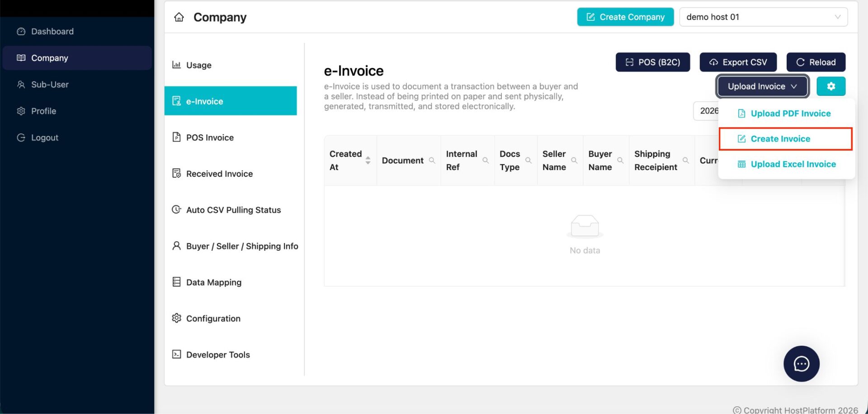Open the POS Invoice section
868x414 pixels.
click(231, 137)
